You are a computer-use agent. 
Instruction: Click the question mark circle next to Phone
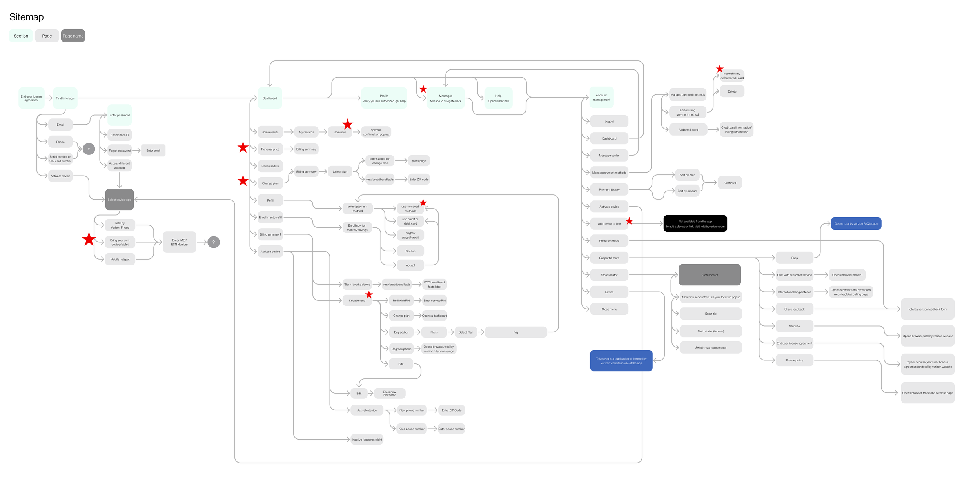89,149
